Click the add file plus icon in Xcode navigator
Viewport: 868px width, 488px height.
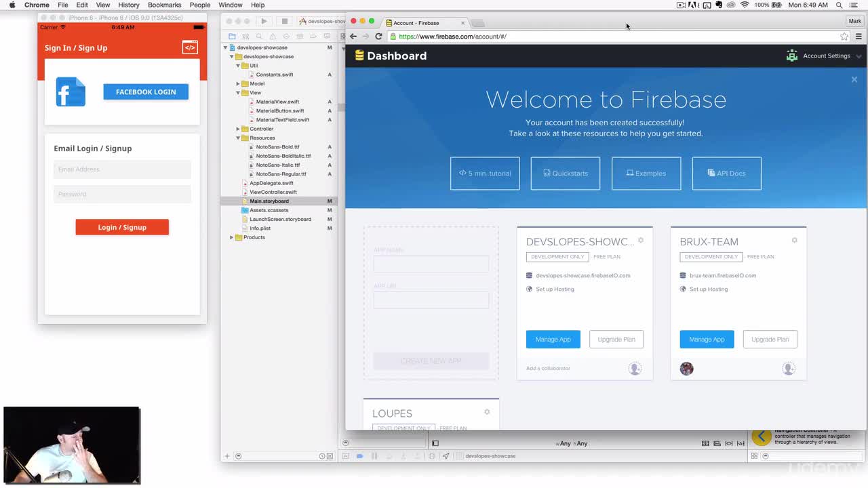tap(227, 456)
